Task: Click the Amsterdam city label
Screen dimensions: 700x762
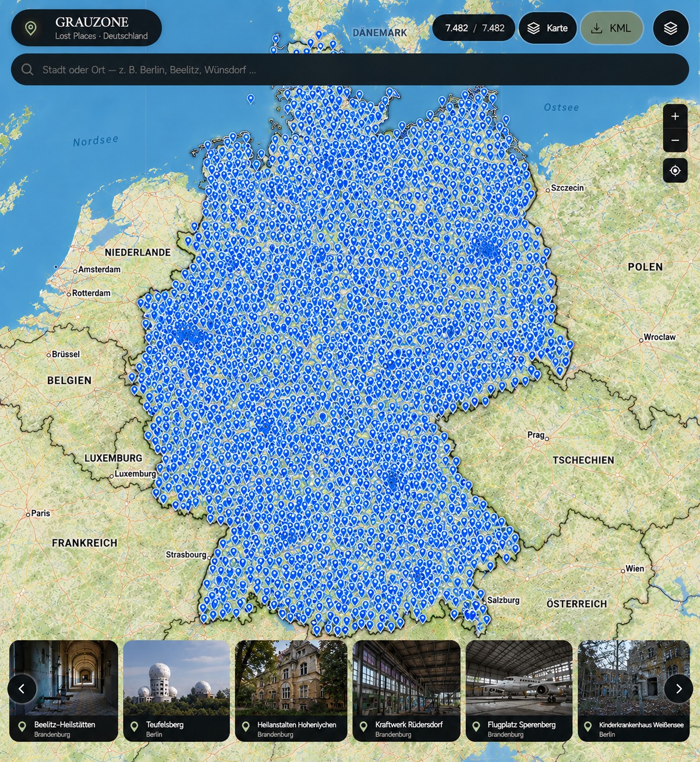Action: pos(99,270)
